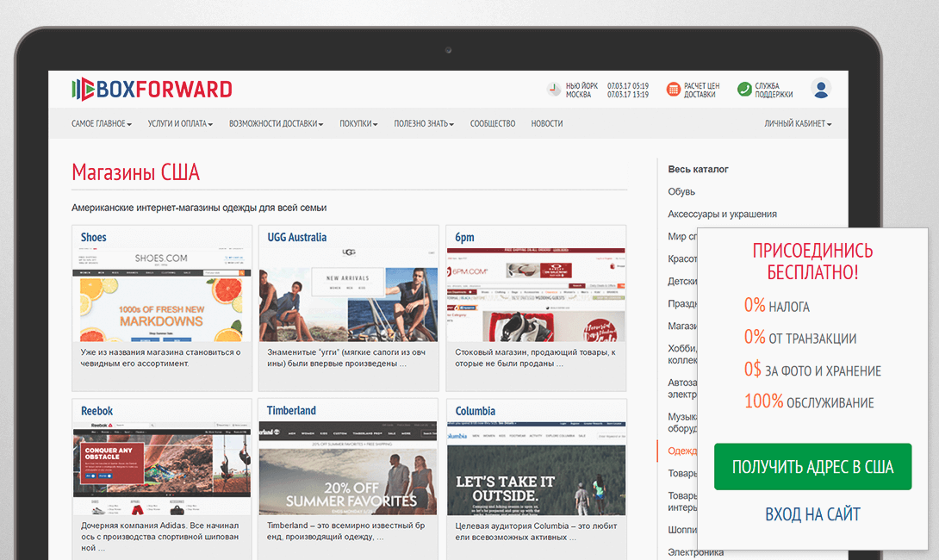
Task: Click the Shoes description starting 'Уже из названия'
Action: click(x=160, y=358)
